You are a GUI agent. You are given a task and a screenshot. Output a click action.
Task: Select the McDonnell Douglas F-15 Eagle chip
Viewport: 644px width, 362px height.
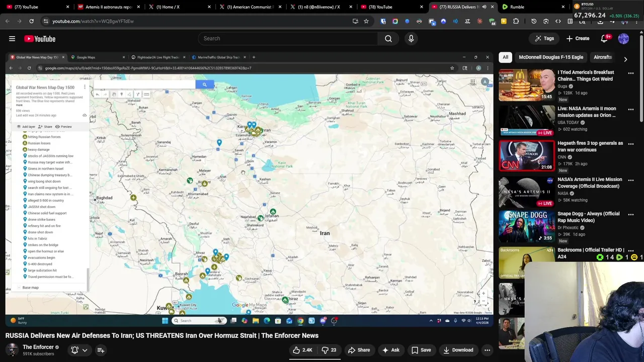tap(551, 57)
